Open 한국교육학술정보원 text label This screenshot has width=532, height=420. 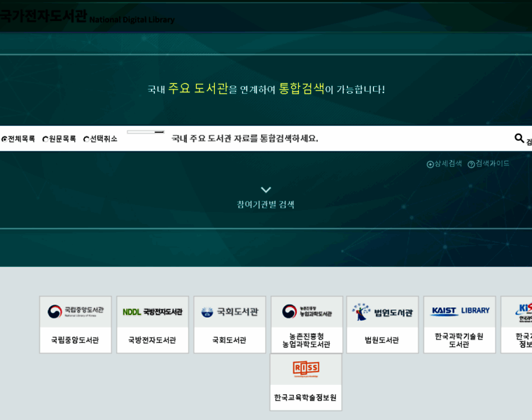305,398
